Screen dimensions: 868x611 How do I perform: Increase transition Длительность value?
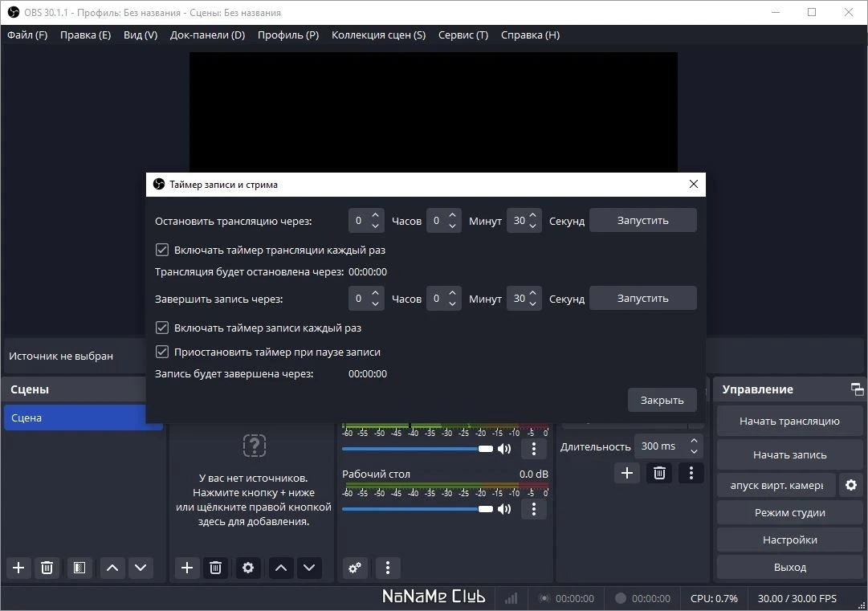(695, 441)
